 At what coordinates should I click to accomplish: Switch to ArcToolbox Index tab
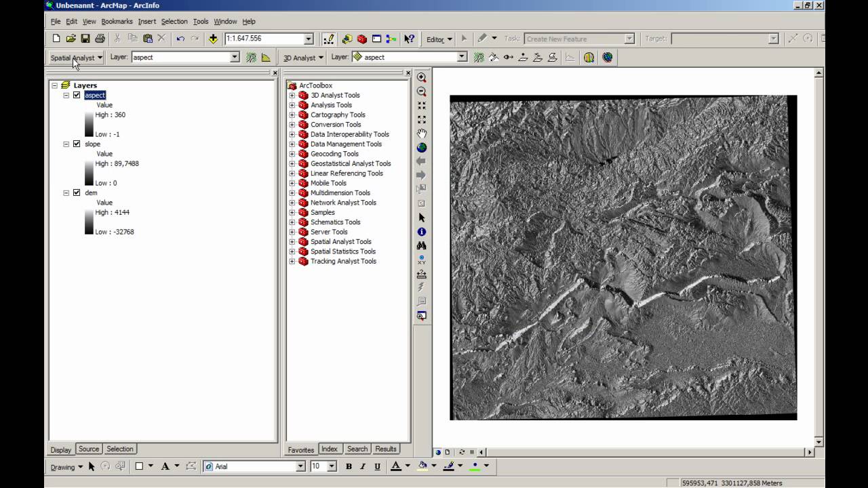click(x=330, y=449)
